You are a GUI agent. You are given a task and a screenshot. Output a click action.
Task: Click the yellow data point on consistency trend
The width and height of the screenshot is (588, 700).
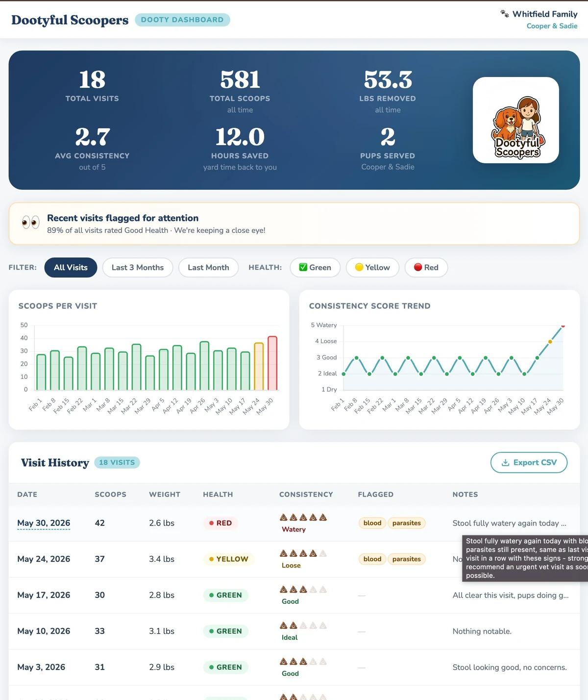(550, 342)
